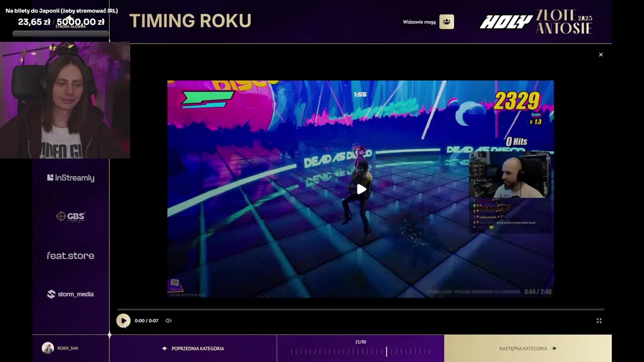Open the feat.store sponsor logo
The image size is (644, 362).
click(x=70, y=255)
